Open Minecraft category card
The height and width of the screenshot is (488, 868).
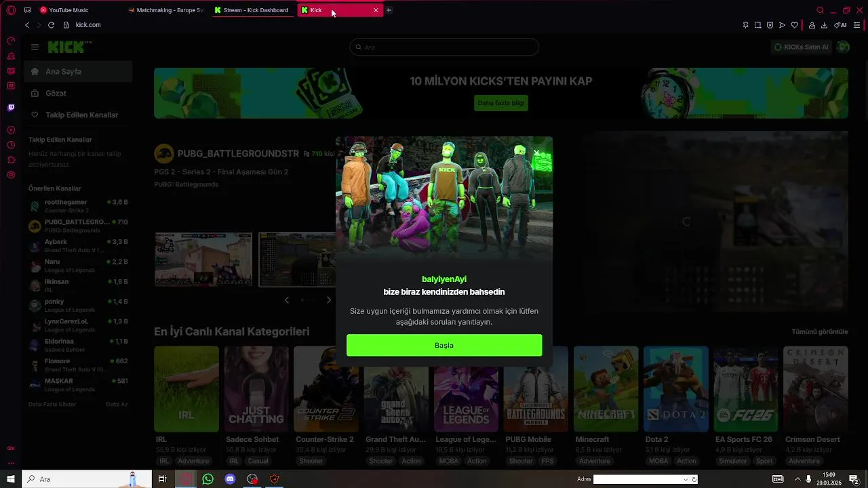pos(606,389)
